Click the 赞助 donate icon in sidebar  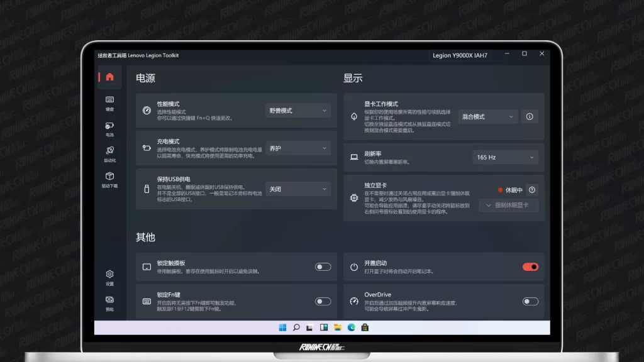[109, 303]
